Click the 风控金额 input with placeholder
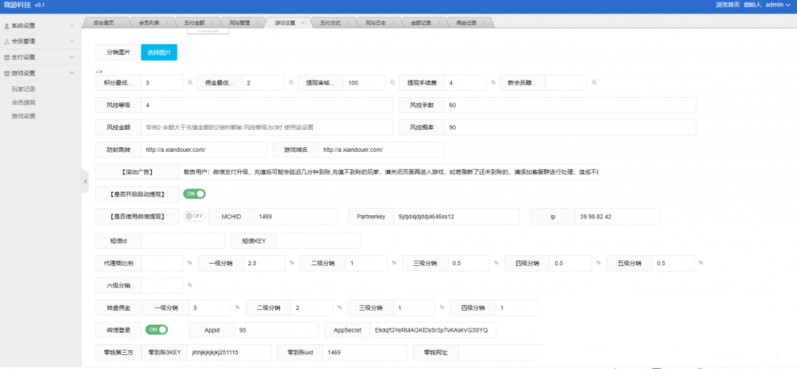797x369 pixels. click(267, 128)
